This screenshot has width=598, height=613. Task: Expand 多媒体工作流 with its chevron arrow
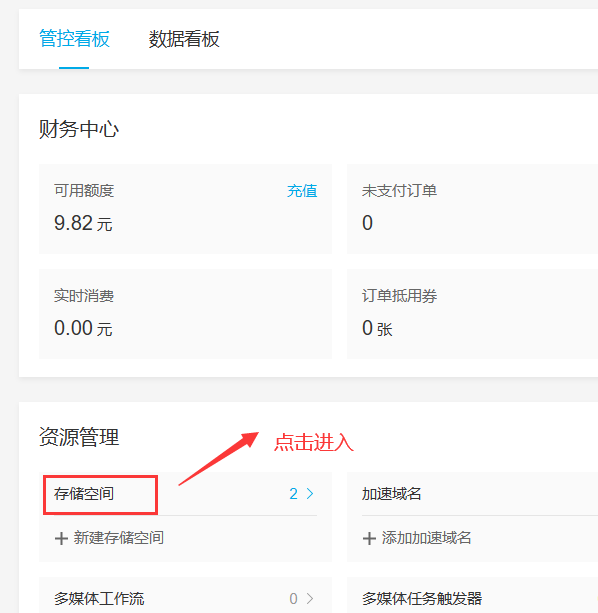pos(310,599)
